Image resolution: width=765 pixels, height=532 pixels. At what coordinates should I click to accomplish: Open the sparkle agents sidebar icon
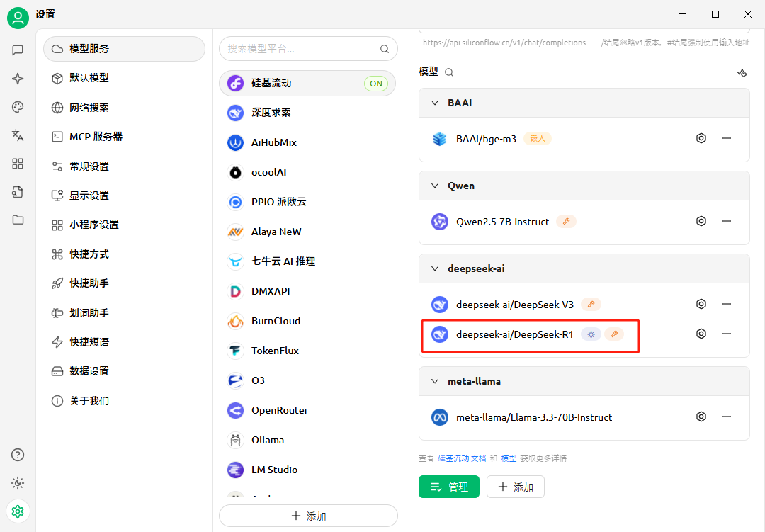click(18, 79)
